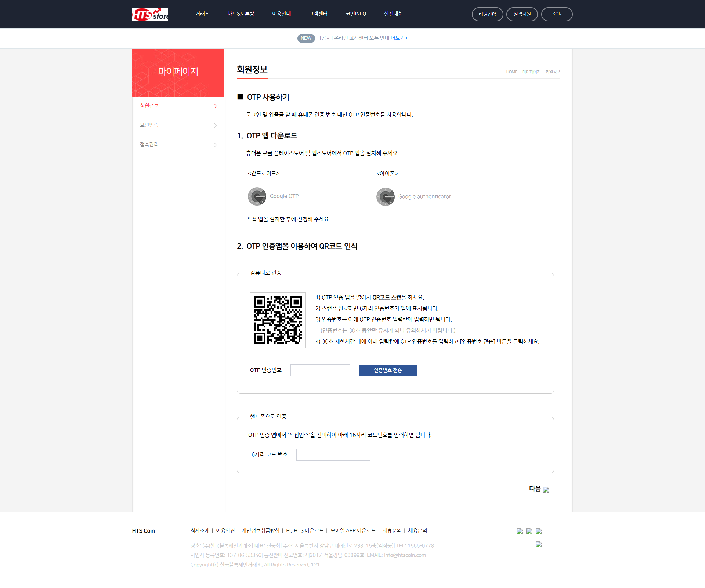Click the KOR language button
The image size is (705, 588).
[557, 14]
